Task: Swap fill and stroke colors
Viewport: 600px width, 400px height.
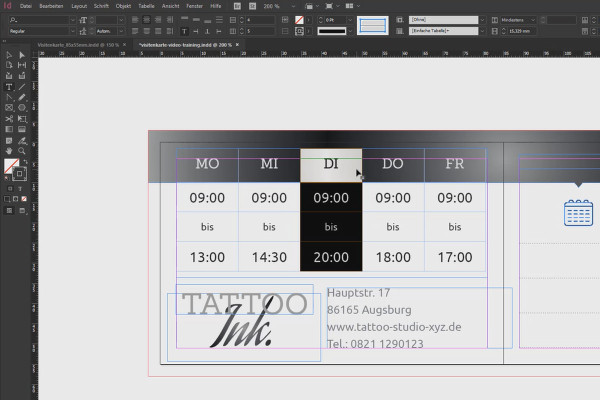Action: click(x=25, y=162)
